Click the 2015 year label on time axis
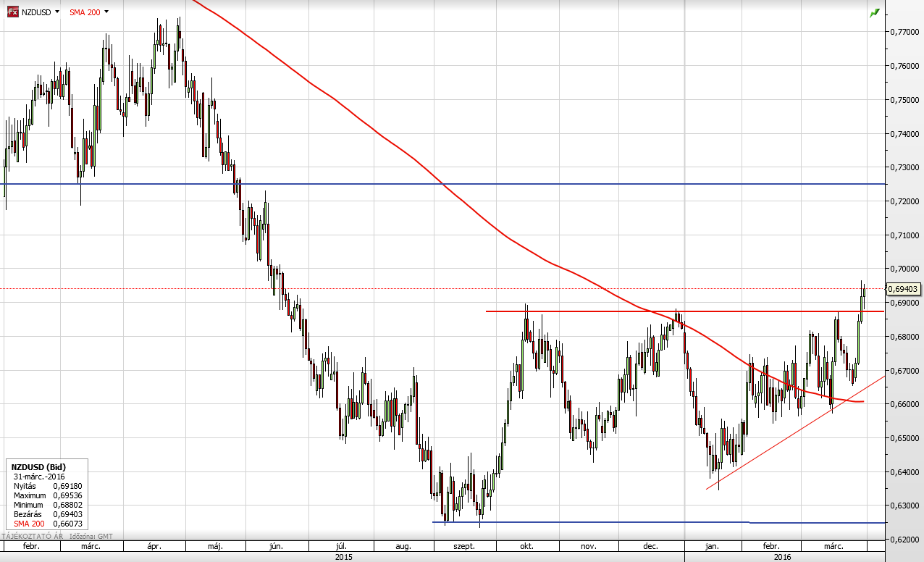This screenshot has width=924, height=562. coord(343,557)
